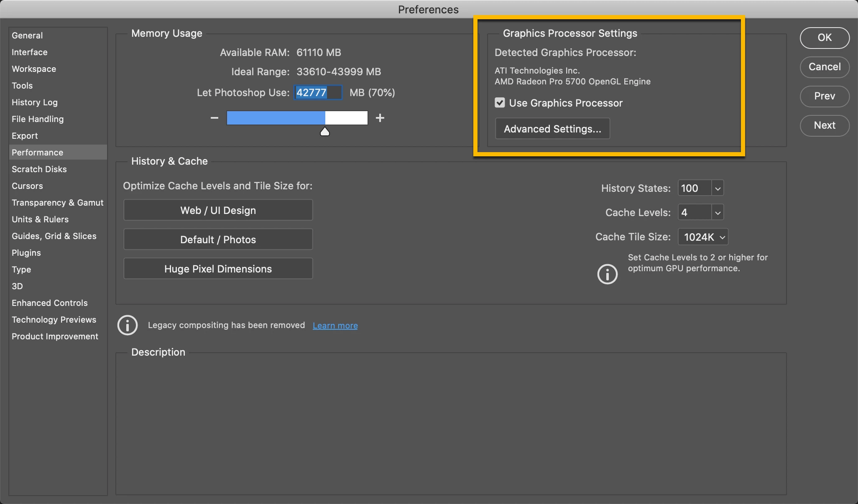858x504 pixels.
Task: Expand the Cache Levels dropdown
Action: 718,213
